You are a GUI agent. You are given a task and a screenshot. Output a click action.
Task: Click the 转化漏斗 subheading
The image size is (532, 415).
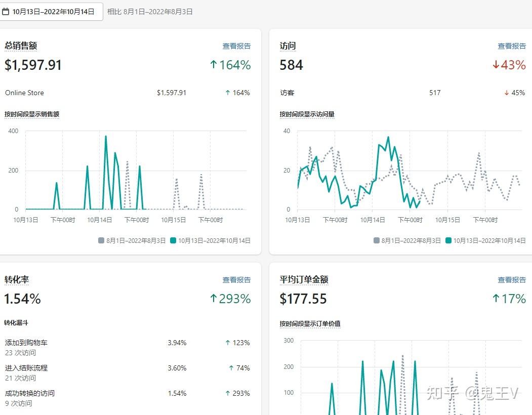pyautogui.click(x=16, y=323)
